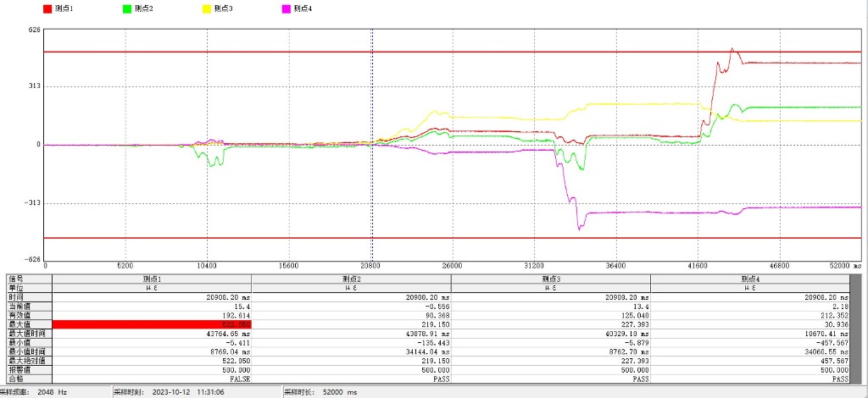Click the green legend swatch for 测点2
Viewport: 868px width, 398px height.
click(x=127, y=8)
